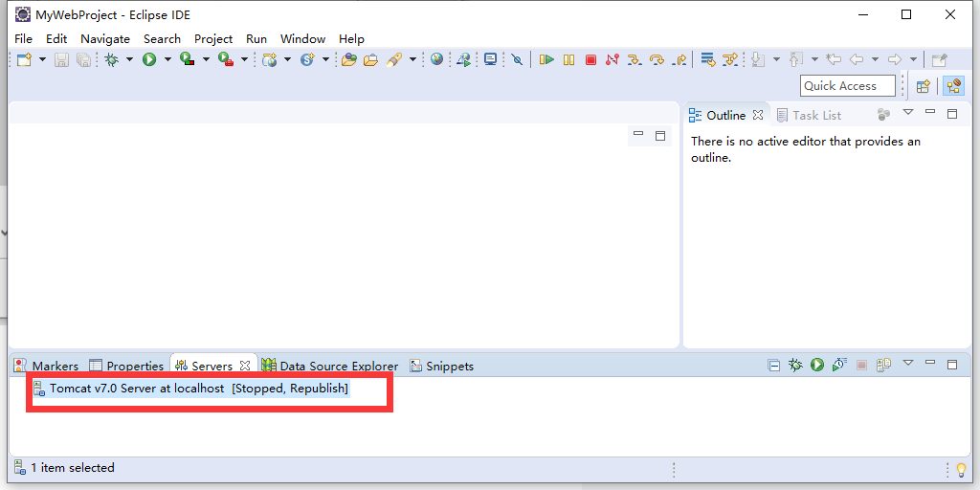
Task: Switch to the Snippets tab
Action: tap(442, 366)
